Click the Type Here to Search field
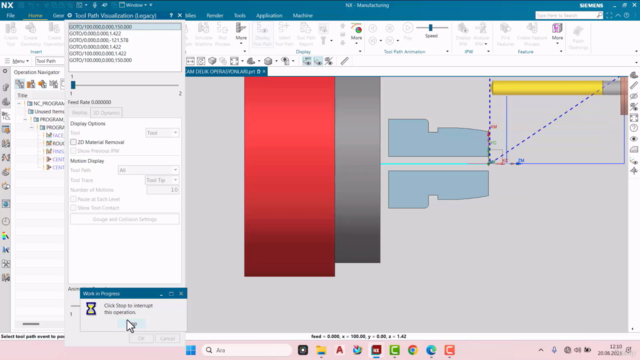The width and height of the screenshot is (640, 360). tap(566, 16)
